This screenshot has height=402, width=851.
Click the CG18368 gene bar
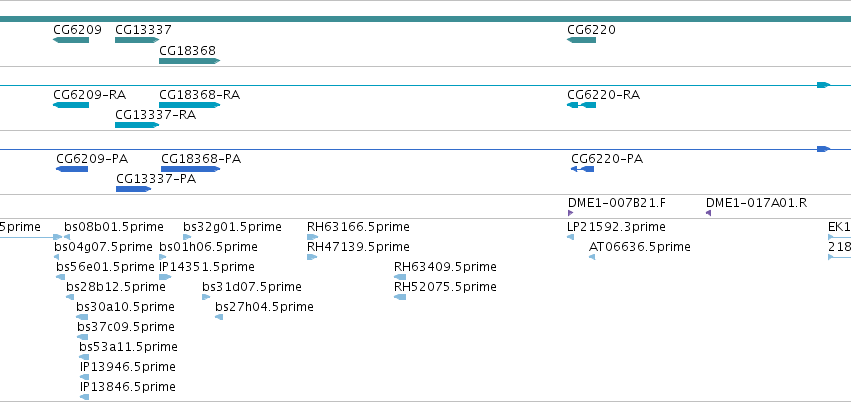tap(189, 61)
